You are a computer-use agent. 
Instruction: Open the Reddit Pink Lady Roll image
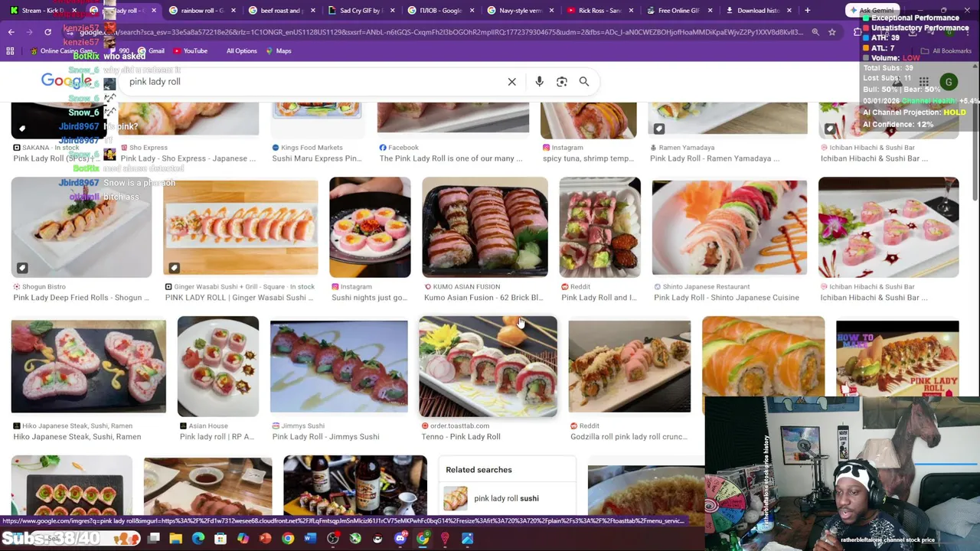coord(599,227)
